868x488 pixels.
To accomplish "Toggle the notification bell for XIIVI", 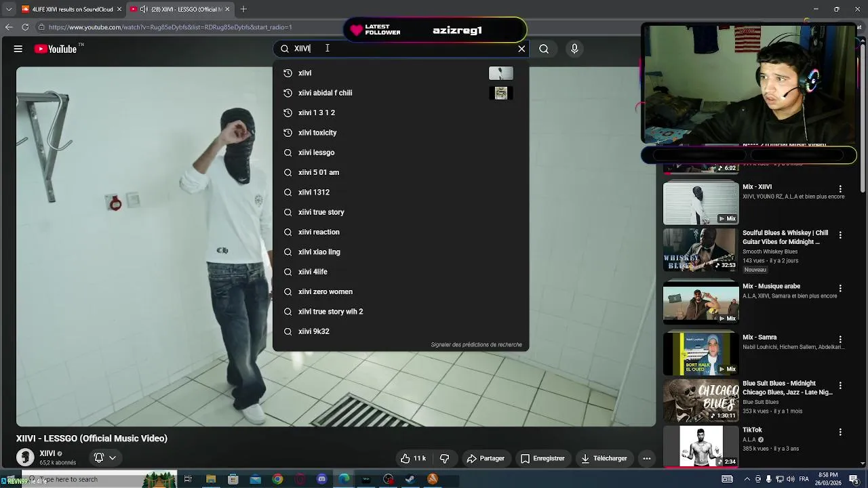I will tap(99, 458).
